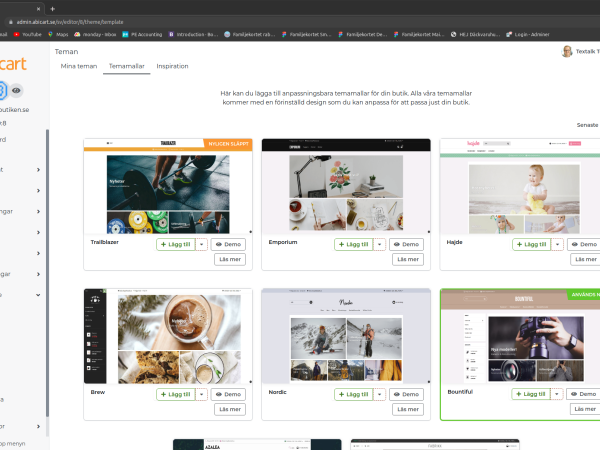
Task: Switch to the Mina teman tab
Action: coord(79,66)
